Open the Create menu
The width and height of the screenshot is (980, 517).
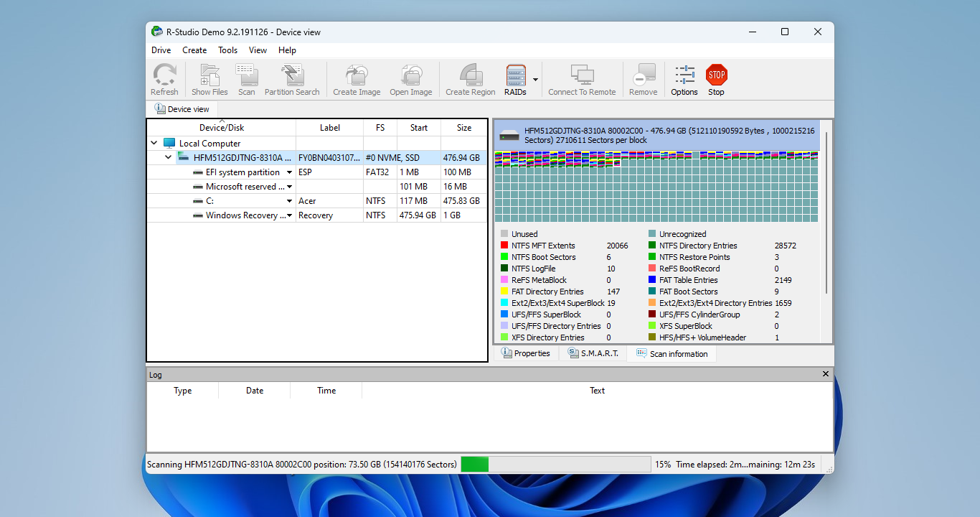[194, 50]
